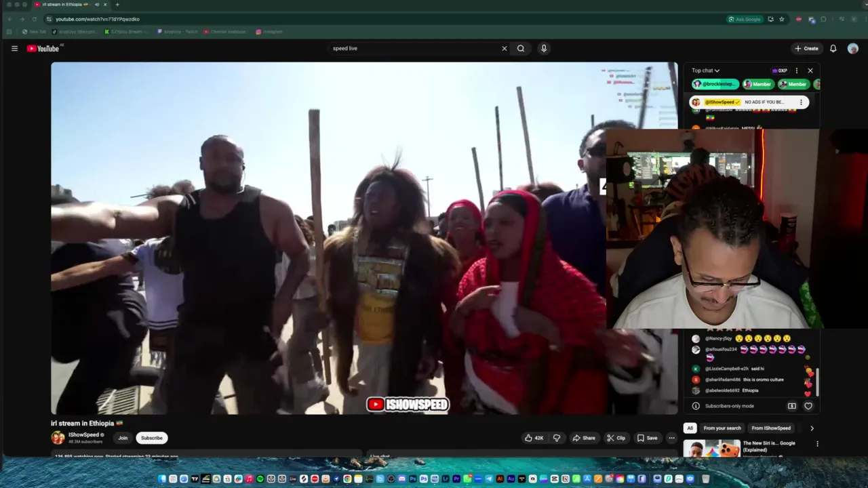Subscribe to IShowSpeed
This screenshot has width=868, height=488.
point(151,438)
